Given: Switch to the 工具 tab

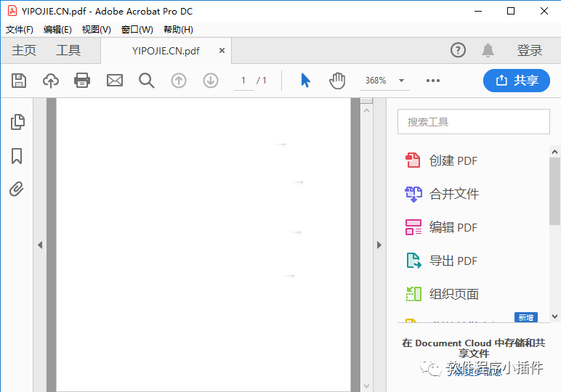Looking at the screenshot, I should [x=68, y=50].
